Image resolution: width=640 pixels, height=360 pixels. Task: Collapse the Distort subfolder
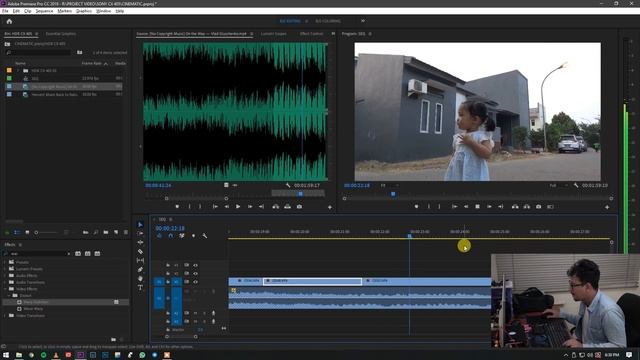[9, 296]
